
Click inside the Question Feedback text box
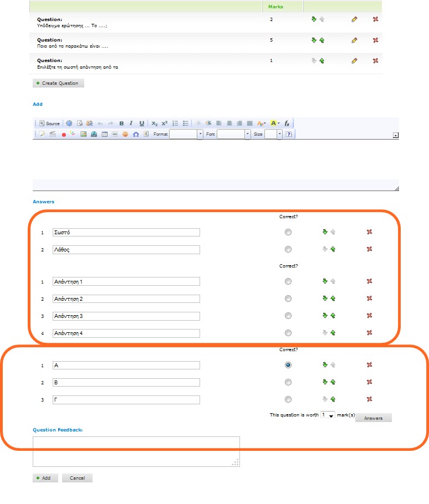136,451
